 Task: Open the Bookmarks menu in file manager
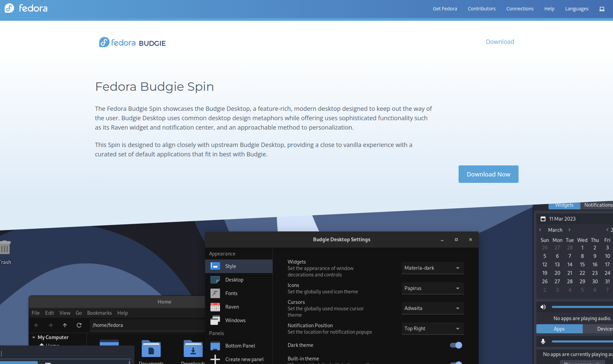coord(99,313)
